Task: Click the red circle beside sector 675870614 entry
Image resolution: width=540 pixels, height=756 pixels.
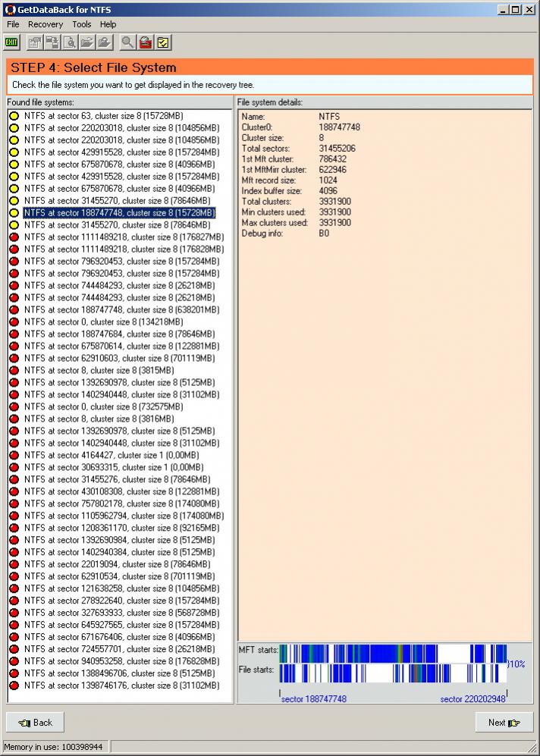Action: (x=14, y=346)
